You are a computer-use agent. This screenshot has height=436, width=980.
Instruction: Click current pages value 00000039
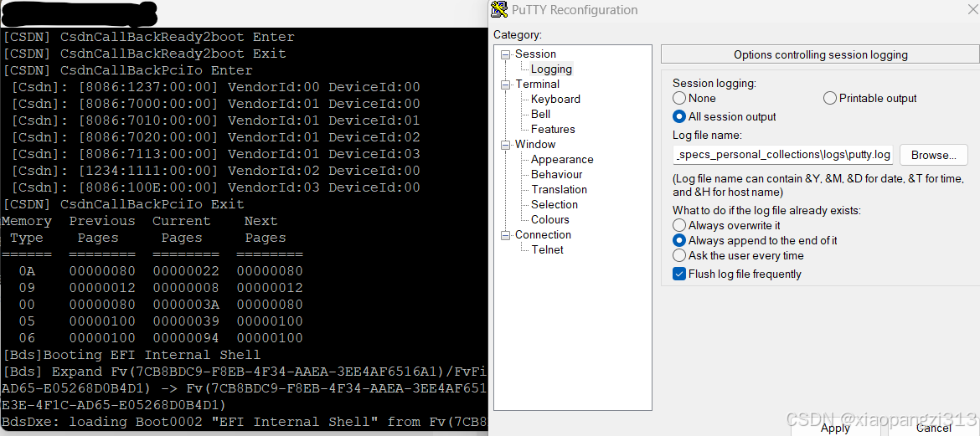coord(186,321)
